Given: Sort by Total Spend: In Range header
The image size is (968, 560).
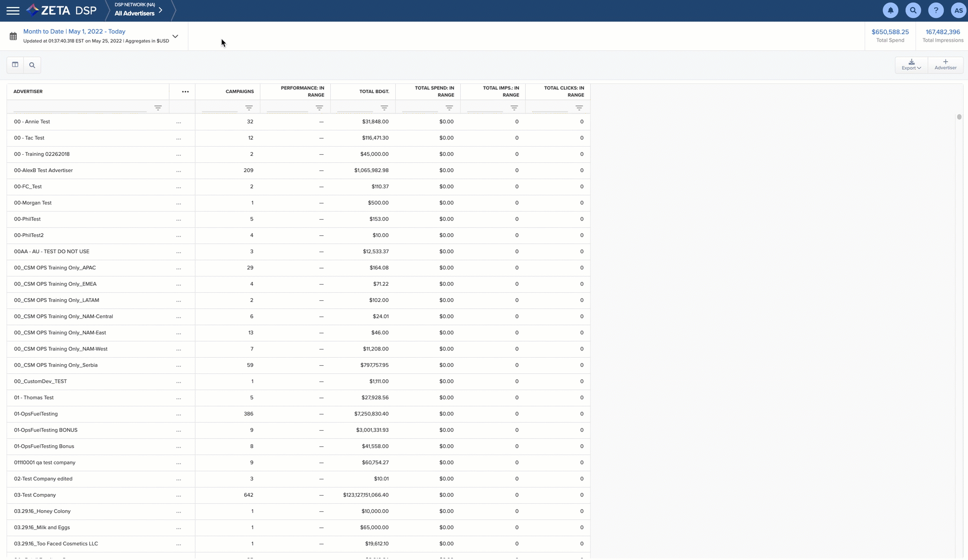Looking at the screenshot, I should pyautogui.click(x=434, y=91).
